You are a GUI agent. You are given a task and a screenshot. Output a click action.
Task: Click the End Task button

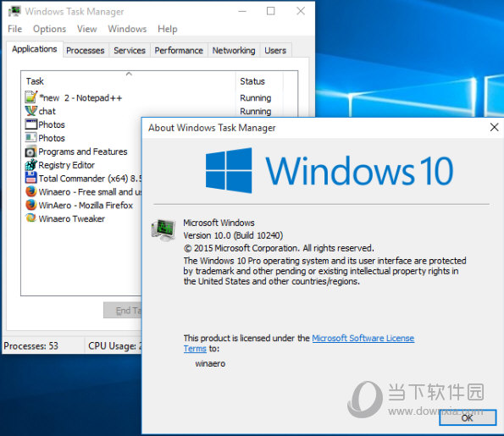pyautogui.click(x=123, y=311)
